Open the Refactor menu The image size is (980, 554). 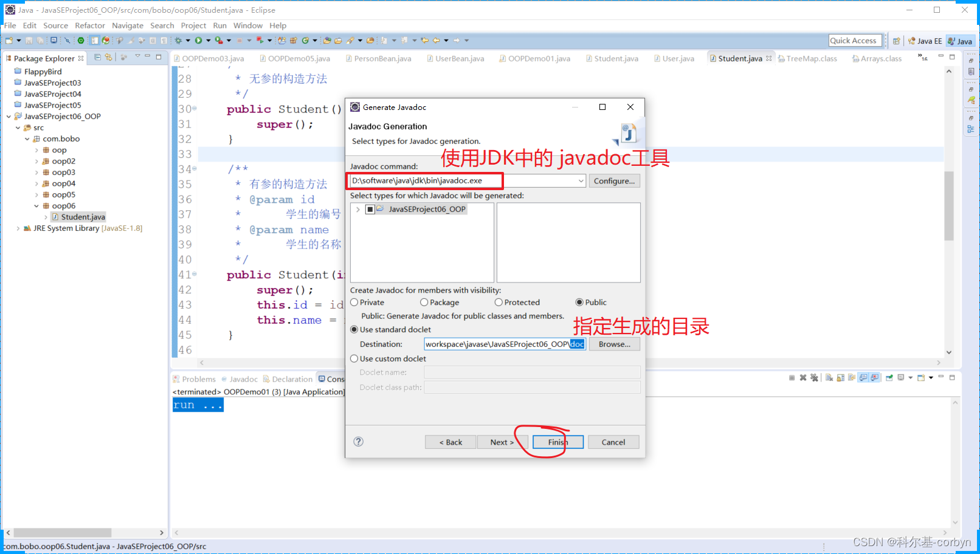(90, 26)
